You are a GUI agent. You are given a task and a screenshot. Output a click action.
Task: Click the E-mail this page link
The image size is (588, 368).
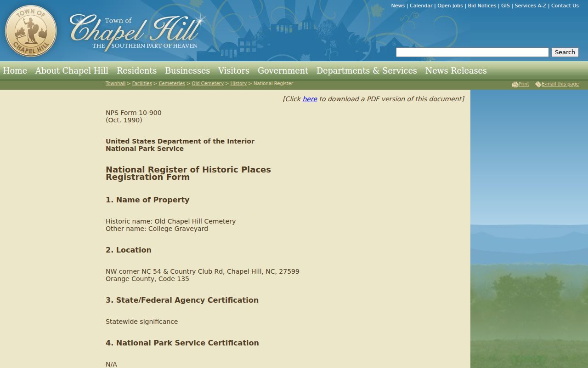tap(560, 84)
